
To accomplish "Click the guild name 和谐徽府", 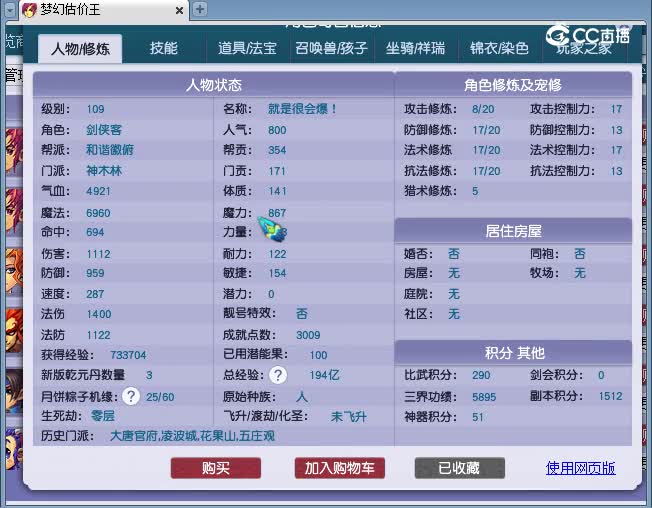I will click(x=110, y=150).
